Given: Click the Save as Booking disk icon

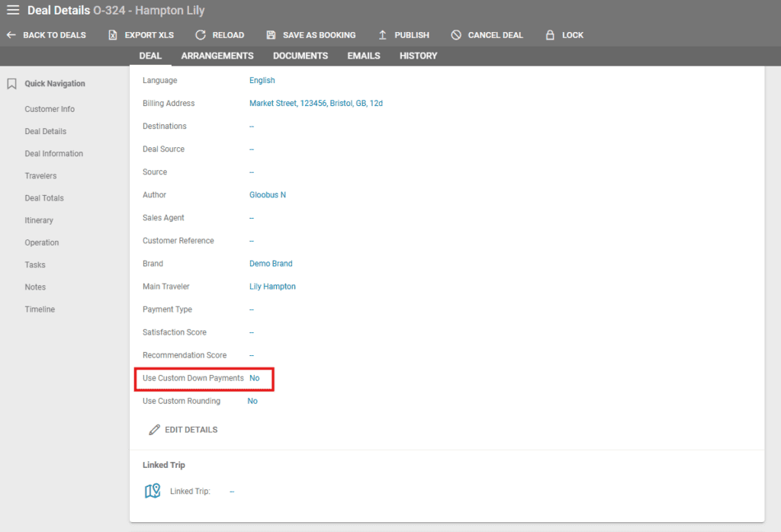Looking at the screenshot, I should tap(271, 35).
